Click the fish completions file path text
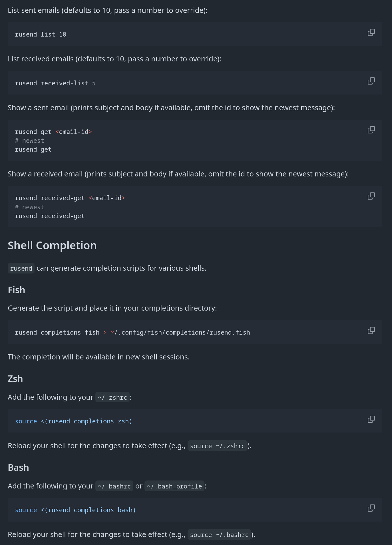Image resolution: width=392 pixels, height=545 pixels. (x=180, y=333)
